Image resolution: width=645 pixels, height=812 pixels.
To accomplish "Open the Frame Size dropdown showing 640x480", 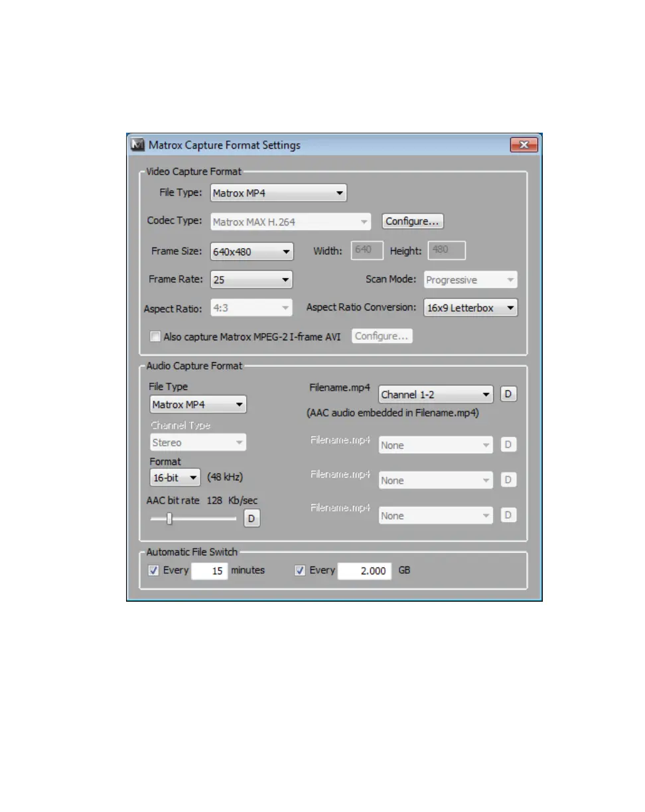I will 251,251.
